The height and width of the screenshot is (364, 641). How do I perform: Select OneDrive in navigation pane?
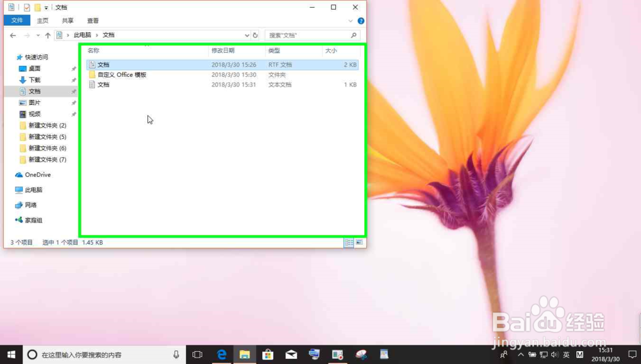coord(38,175)
